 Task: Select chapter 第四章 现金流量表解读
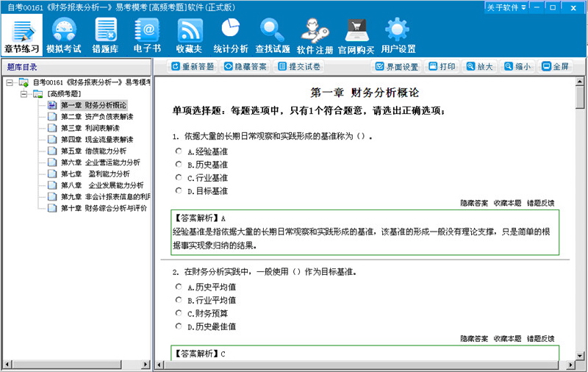[x=97, y=140]
